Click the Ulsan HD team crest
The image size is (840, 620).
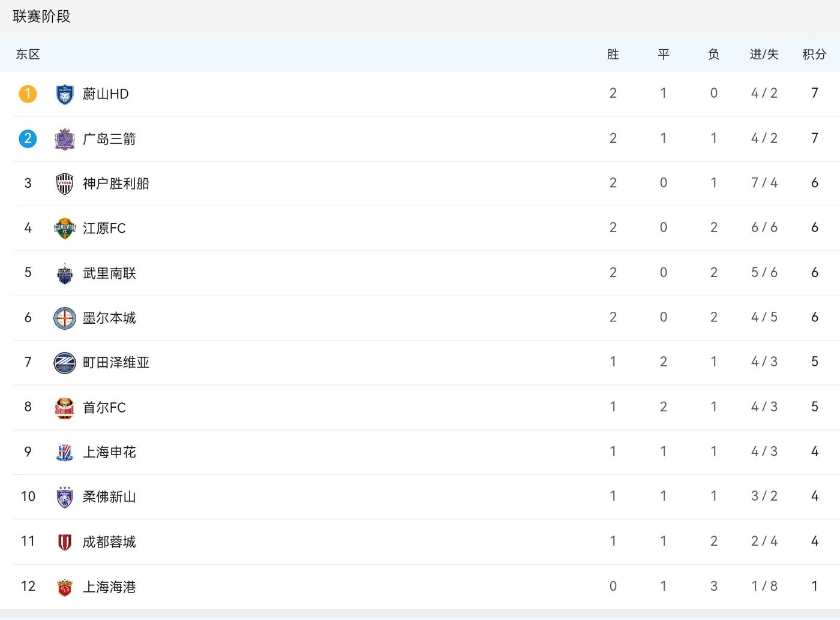pos(64,94)
